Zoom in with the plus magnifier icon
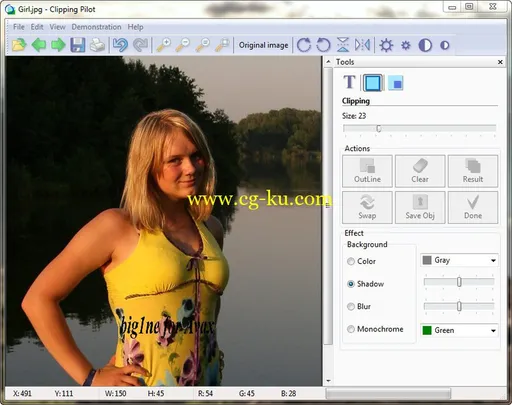 click(163, 45)
